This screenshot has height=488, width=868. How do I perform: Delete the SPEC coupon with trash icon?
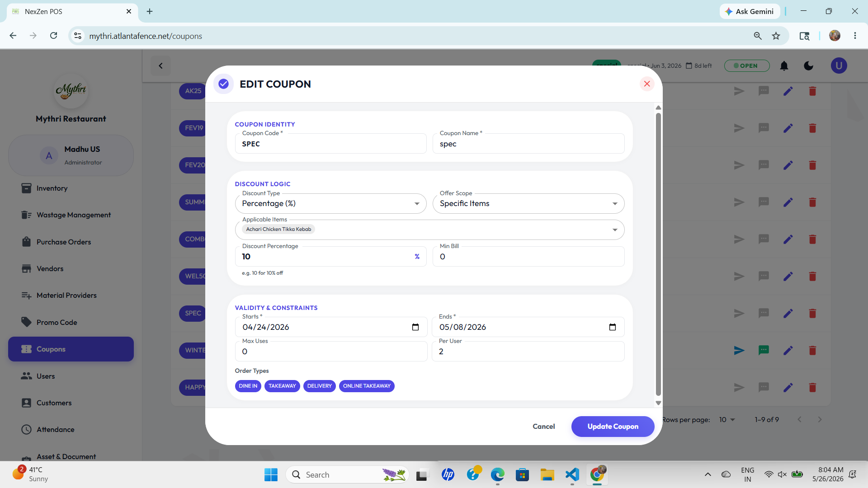[812, 313]
